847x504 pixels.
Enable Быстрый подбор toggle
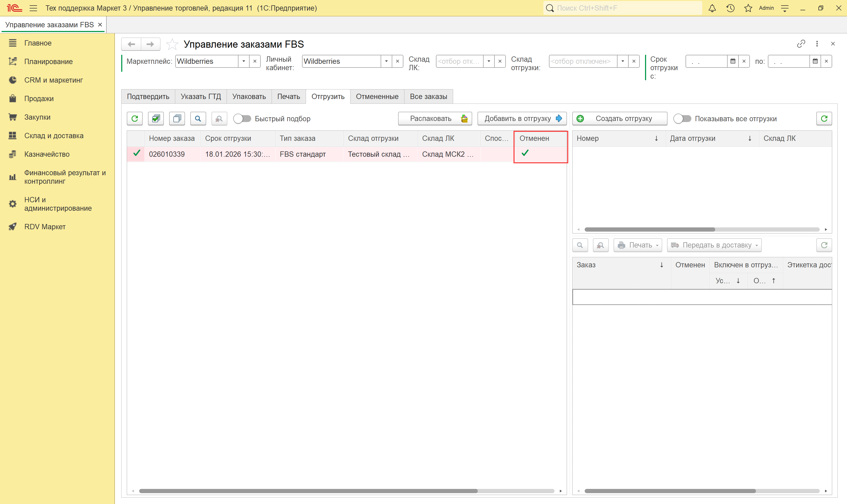(x=242, y=119)
